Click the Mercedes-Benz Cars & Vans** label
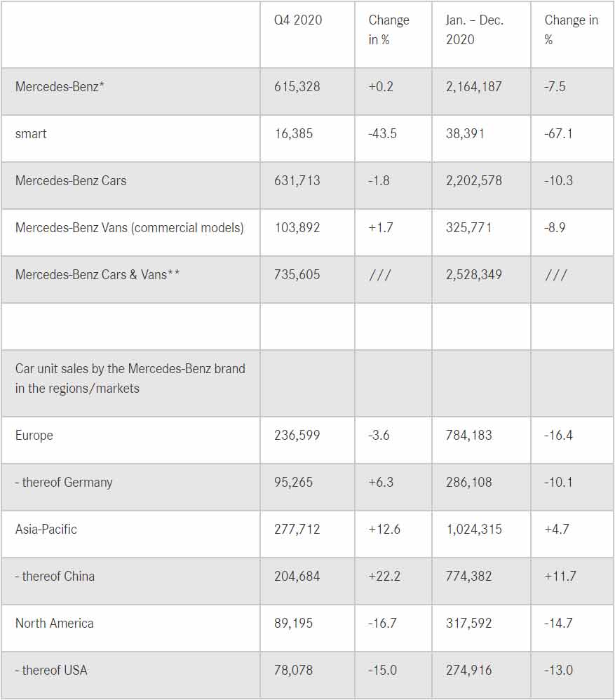 [97, 274]
